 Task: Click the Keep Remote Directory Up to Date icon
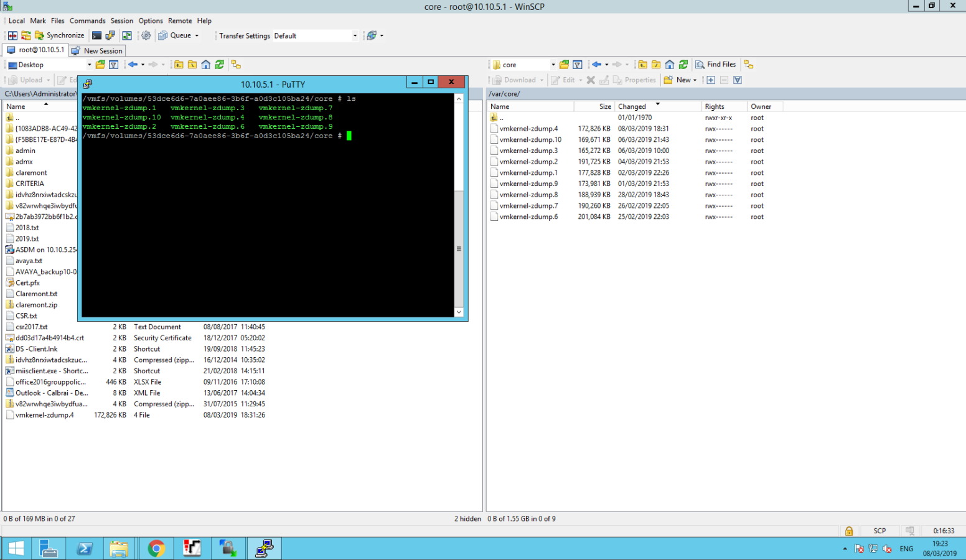pos(127,35)
